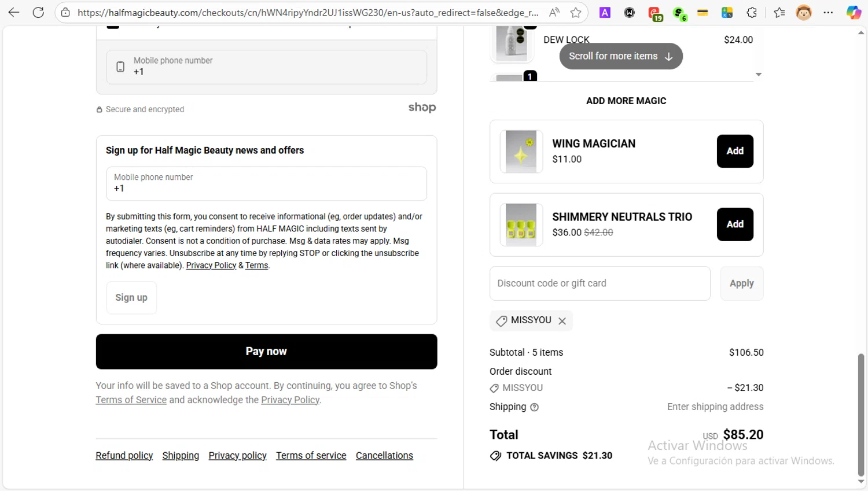Click the TOTAL SAVINGS $21.30 text
The width and height of the screenshot is (868, 491).
point(559,456)
